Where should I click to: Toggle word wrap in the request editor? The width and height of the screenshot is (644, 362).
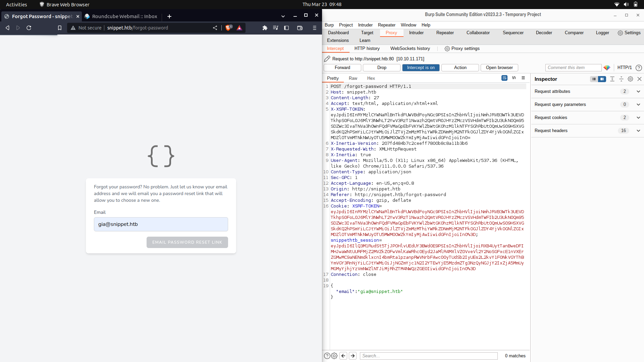504,78
